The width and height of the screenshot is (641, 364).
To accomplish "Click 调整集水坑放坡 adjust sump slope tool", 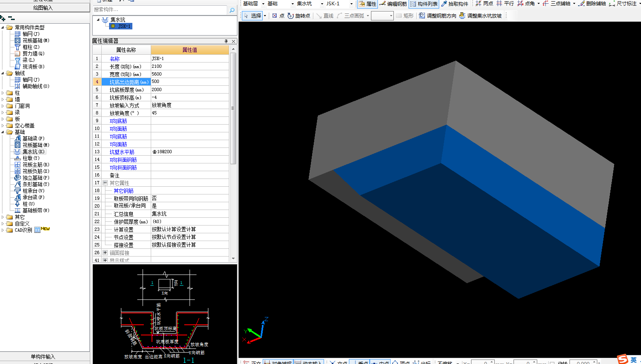I will tap(480, 16).
